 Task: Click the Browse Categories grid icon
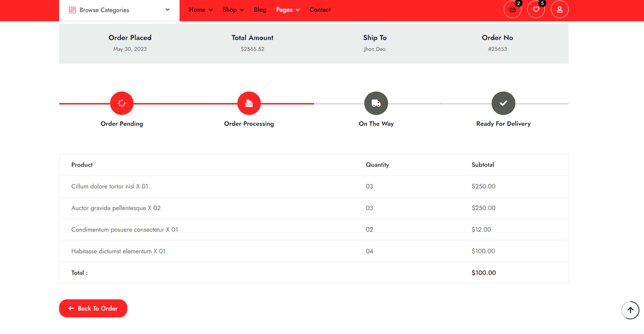pos(72,10)
